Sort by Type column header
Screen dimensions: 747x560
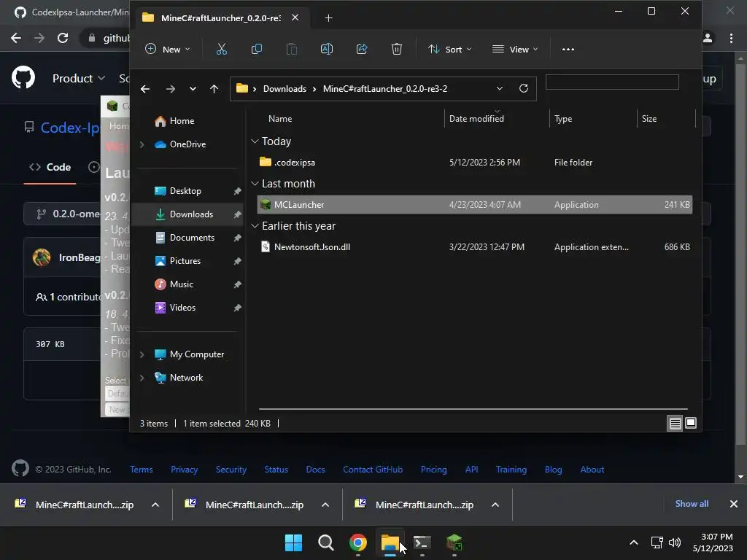563,119
